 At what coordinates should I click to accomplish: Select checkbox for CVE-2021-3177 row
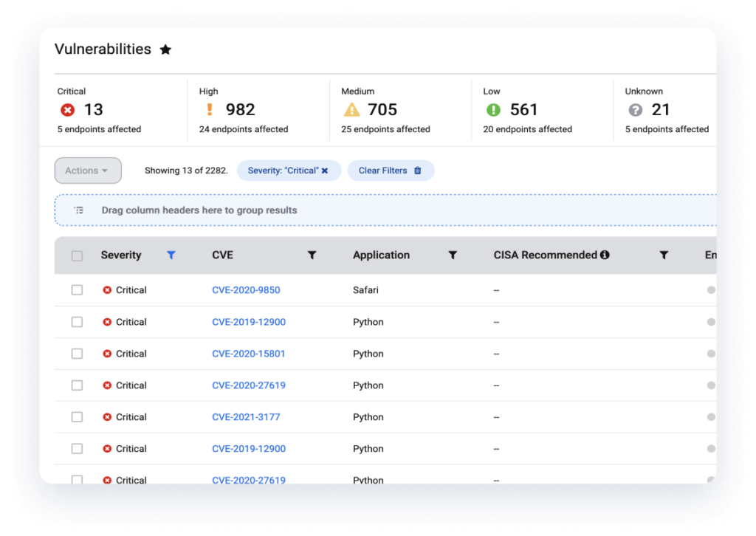point(77,417)
